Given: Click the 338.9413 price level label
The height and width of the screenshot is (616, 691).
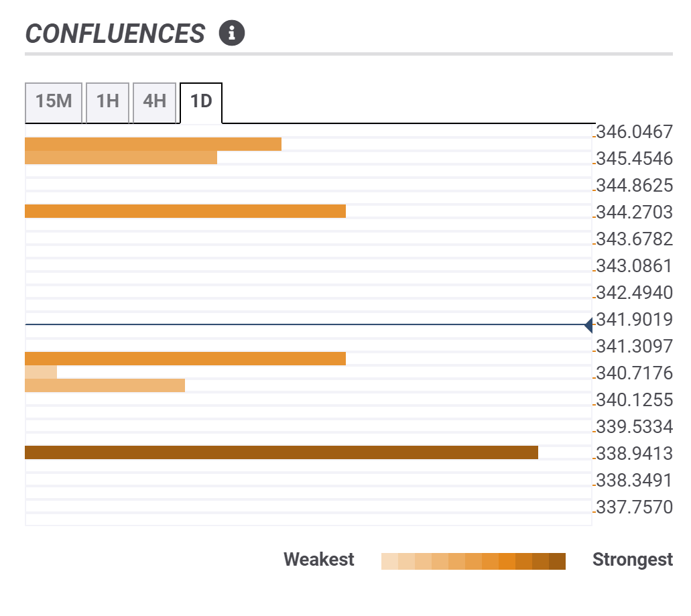Looking at the screenshot, I should (x=633, y=454).
